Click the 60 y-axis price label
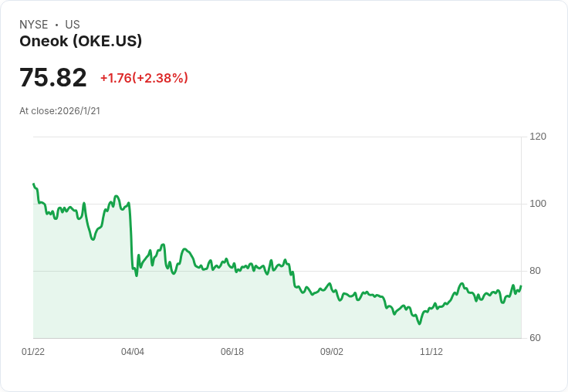Image resolution: width=568 pixels, height=392 pixels. coord(535,338)
